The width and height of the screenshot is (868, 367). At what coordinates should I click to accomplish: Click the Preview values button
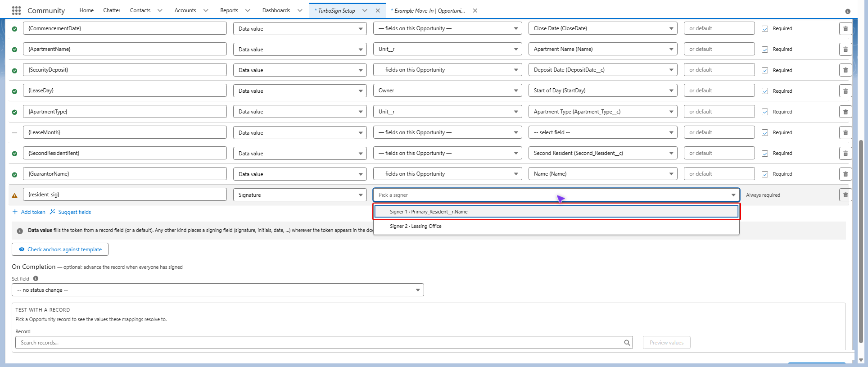click(666, 343)
